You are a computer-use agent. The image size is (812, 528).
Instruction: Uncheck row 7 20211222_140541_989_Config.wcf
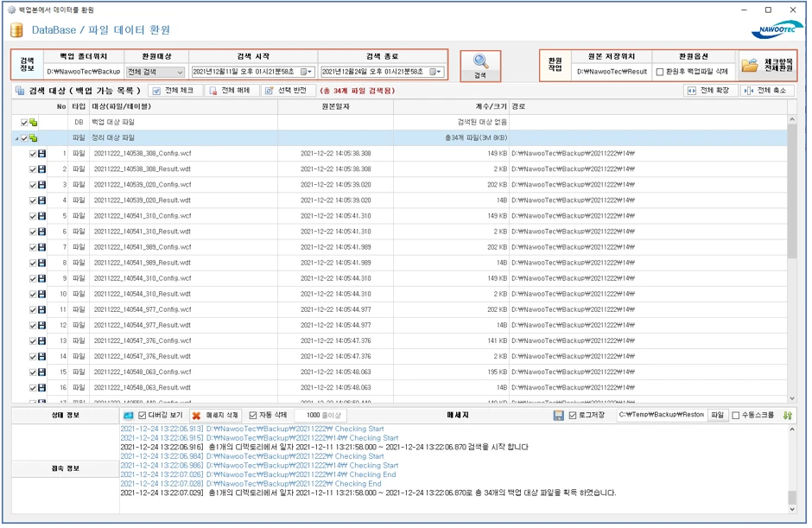33,248
